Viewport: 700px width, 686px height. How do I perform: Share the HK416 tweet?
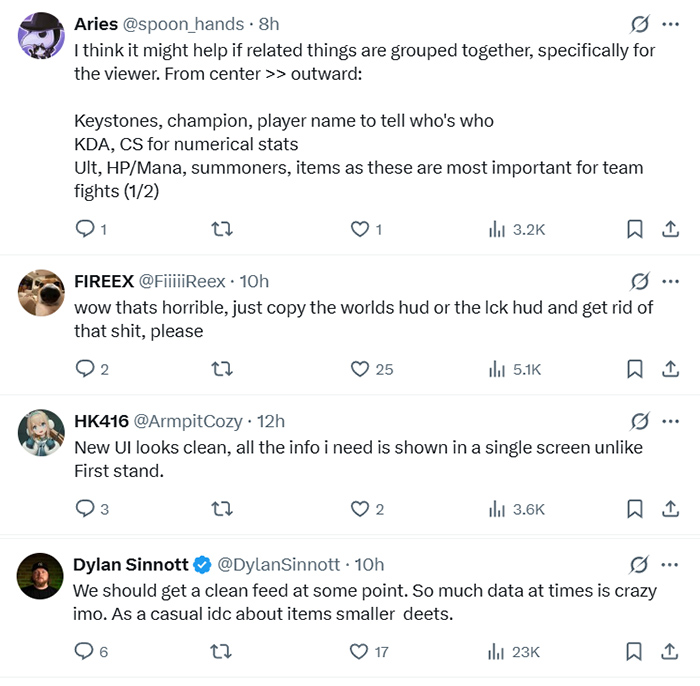tap(670, 509)
